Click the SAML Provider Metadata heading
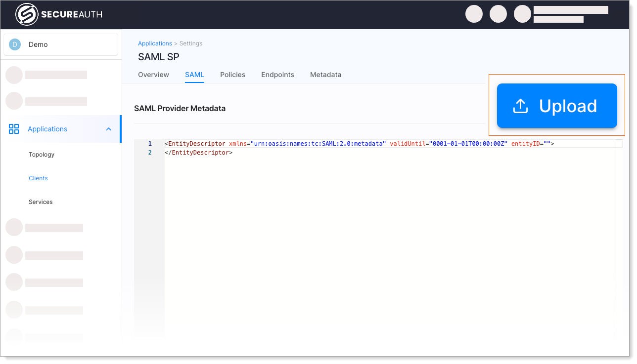 (x=180, y=108)
